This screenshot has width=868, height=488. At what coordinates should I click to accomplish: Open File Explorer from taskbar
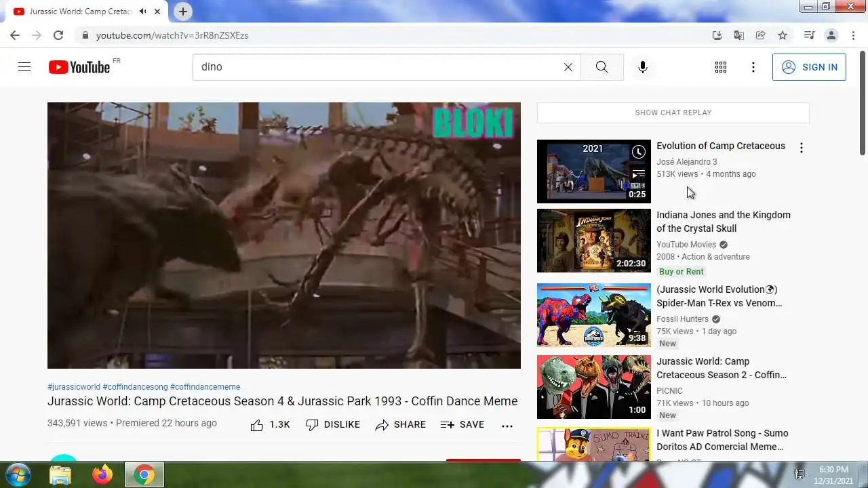(x=60, y=475)
